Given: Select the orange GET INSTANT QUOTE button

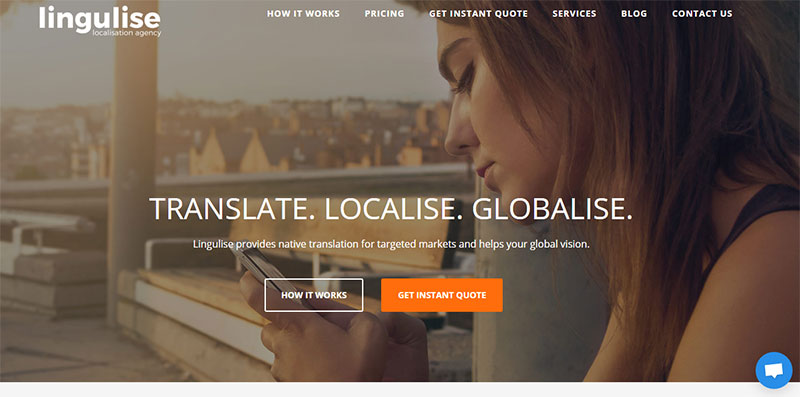Looking at the screenshot, I should click(x=442, y=295).
